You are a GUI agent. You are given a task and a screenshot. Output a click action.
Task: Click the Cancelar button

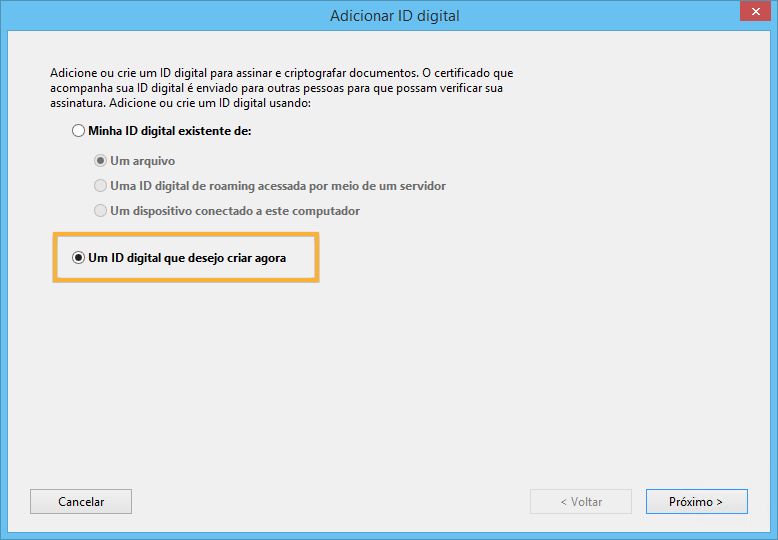coord(81,502)
